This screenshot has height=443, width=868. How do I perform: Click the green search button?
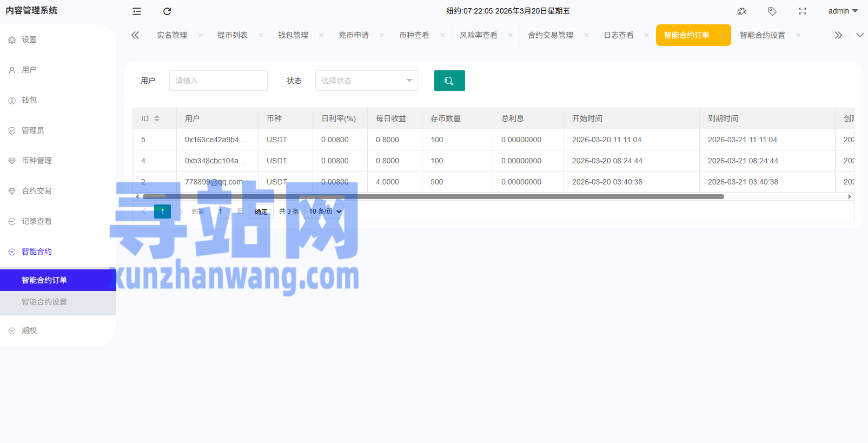pyautogui.click(x=449, y=81)
